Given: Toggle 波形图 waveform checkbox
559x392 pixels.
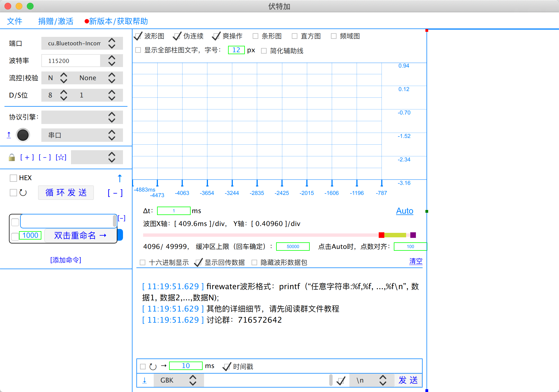Looking at the screenshot, I should tap(138, 36).
